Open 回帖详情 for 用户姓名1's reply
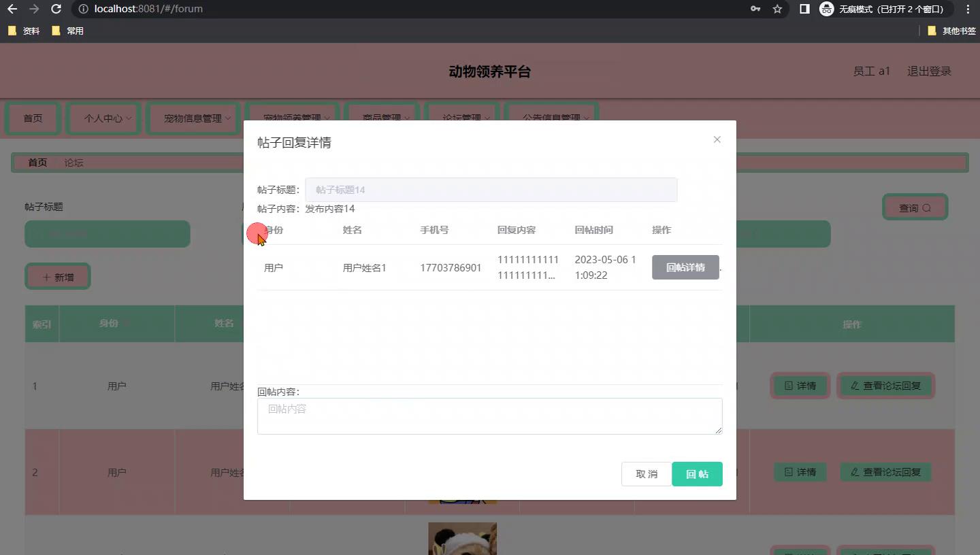Image resolution: width=980 pixels, height=555 pixels. coord(685,267)
